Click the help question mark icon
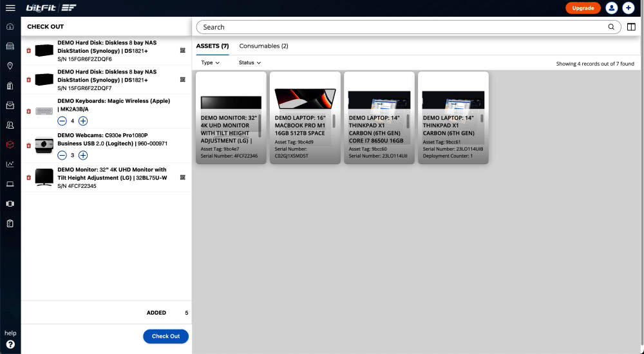The height and width of the screenshot is (354, 644). [x=10, y=344]
